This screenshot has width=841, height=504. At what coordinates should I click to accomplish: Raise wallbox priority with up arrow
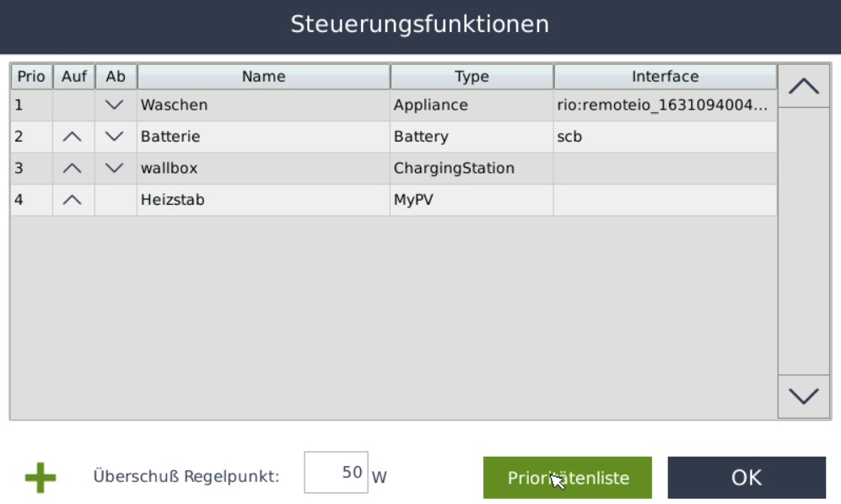point(73,169)
